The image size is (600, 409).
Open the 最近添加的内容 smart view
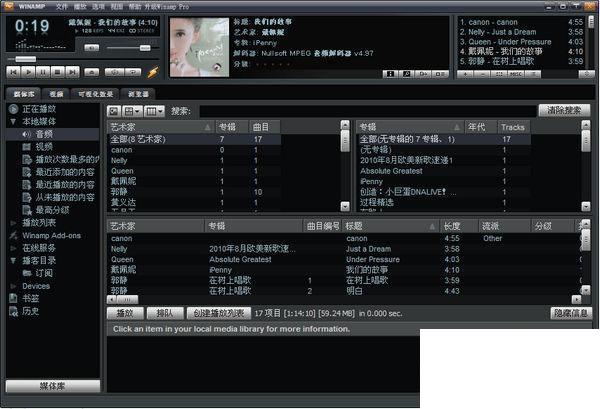(x=65, y=172)
